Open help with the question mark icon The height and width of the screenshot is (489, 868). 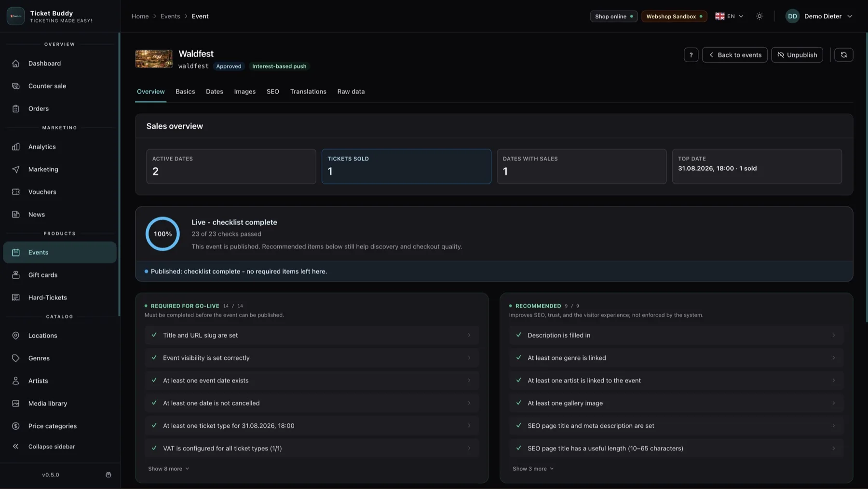point(691,55)
